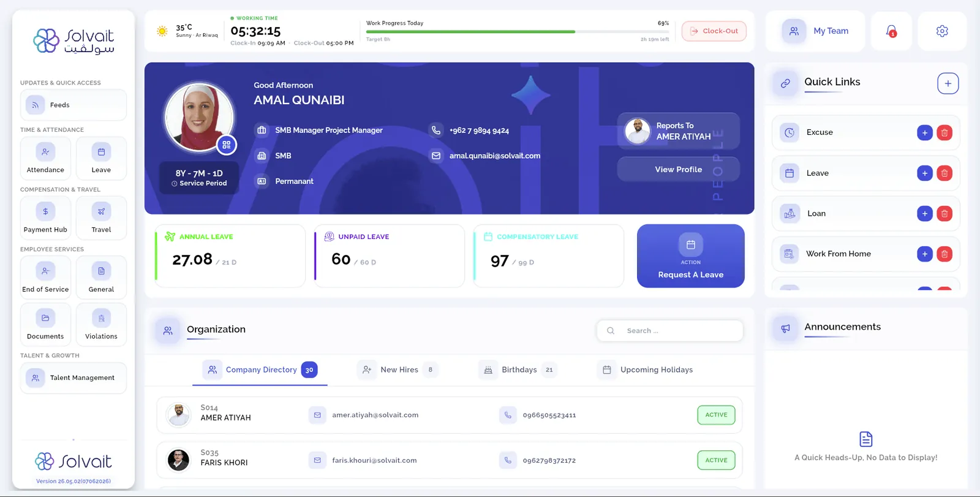The height and width of the screenshot is (497, 980).
Task: Click phone icon for 0962798372172
Action: point(508,460)
